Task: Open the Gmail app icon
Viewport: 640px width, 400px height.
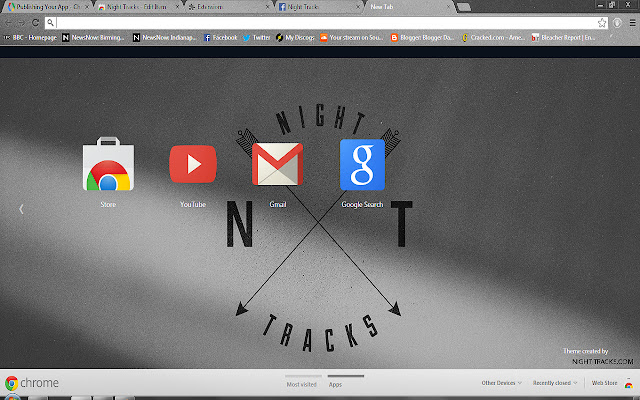Action: pos(278,164)
